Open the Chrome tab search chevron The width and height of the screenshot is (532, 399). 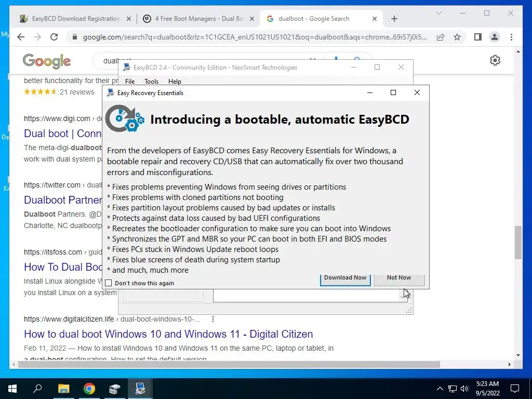point(438,13)
